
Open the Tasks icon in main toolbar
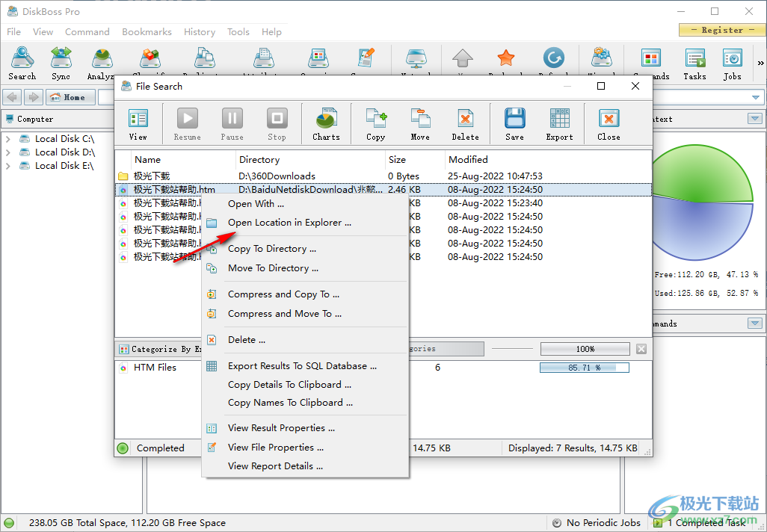pos(694,63)
